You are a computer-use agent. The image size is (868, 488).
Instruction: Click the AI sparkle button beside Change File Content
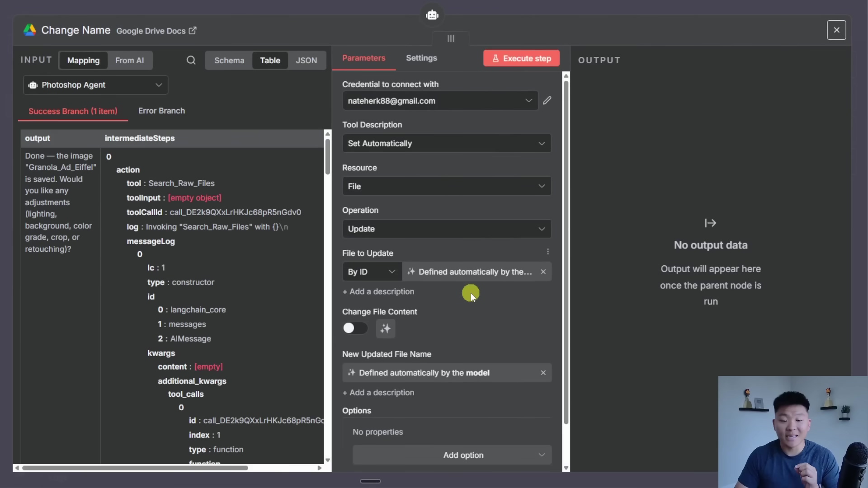[x=385, y=328]
